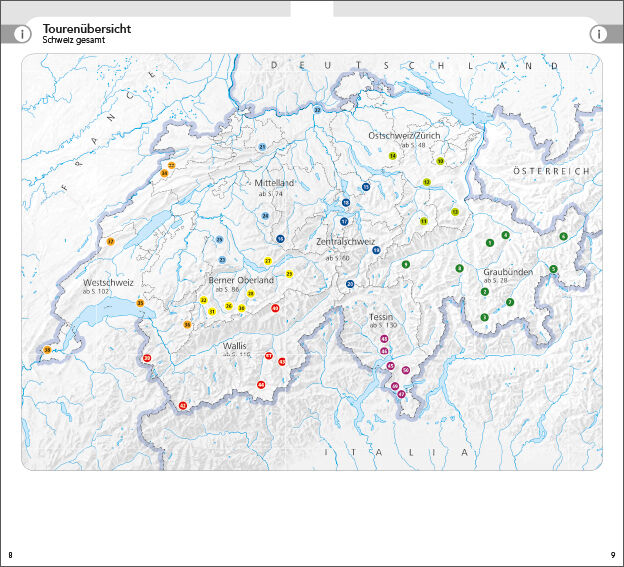The image size is (624, 567).
Task: Select the Berner Oberland region label
Action: coord(241,281)
